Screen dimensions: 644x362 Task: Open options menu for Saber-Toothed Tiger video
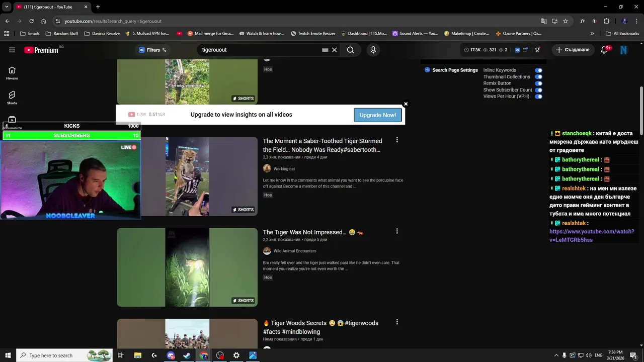[397, 140]
